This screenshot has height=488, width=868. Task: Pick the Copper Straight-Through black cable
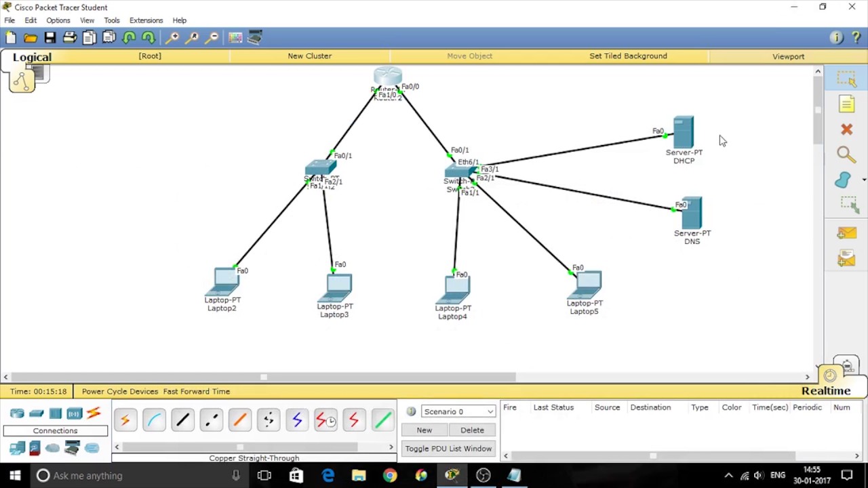[x=182, y=421]
